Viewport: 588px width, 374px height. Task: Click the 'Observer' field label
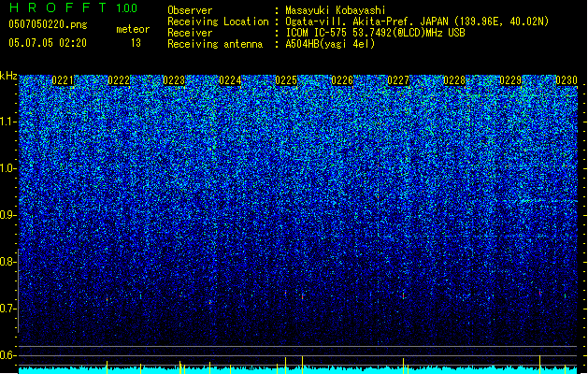190,10
